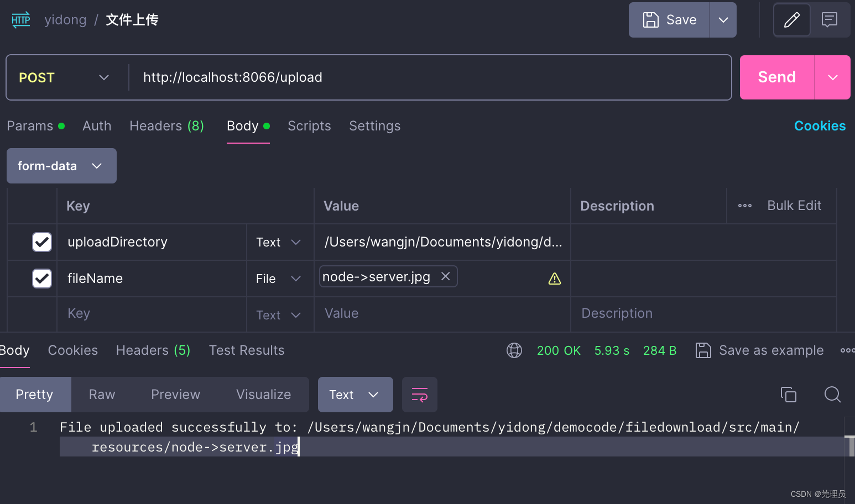Open the form-data body type dropdown

(61, 166)
